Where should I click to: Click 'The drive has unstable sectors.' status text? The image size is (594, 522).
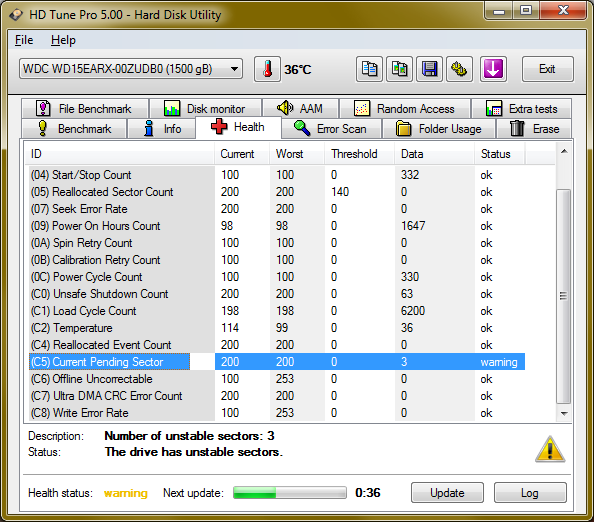194,452
